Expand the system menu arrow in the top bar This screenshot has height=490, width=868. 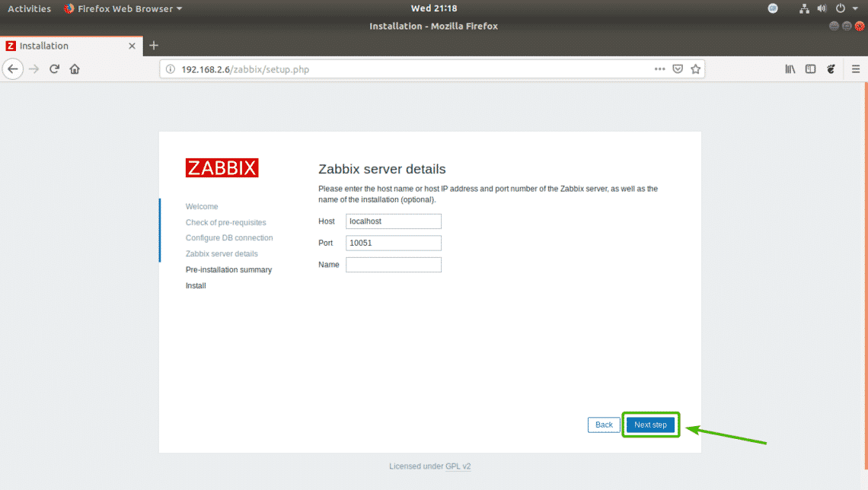point(855,9)
